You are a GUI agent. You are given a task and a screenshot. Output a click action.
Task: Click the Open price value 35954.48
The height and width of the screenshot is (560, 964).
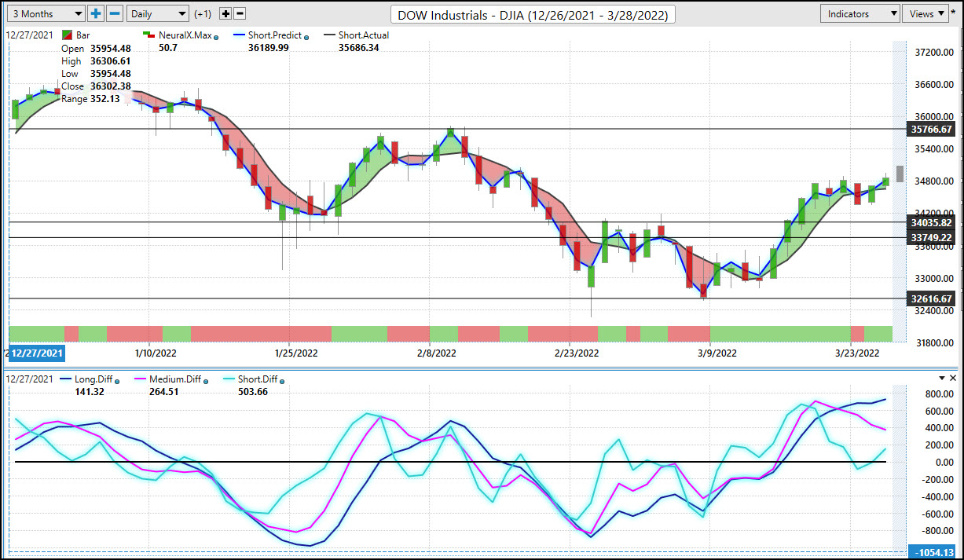(x=110, y=49)
